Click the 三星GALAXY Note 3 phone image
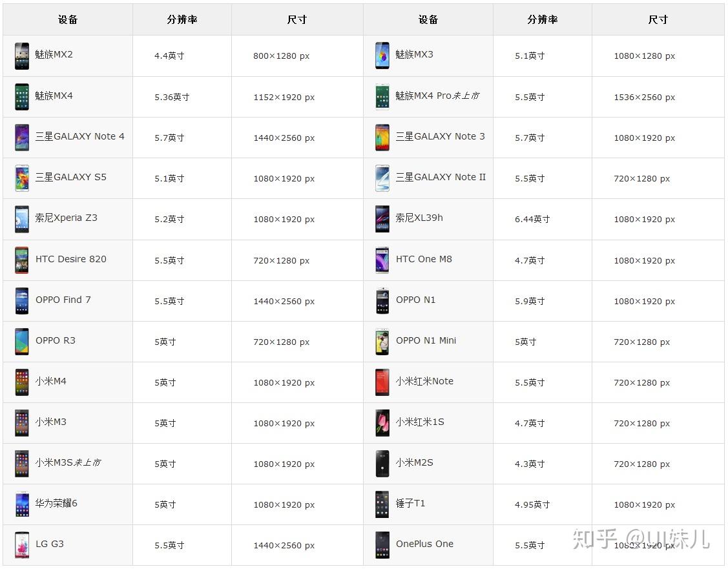The height and width of the screenshot is (569, 728). [x=382, y=138]
